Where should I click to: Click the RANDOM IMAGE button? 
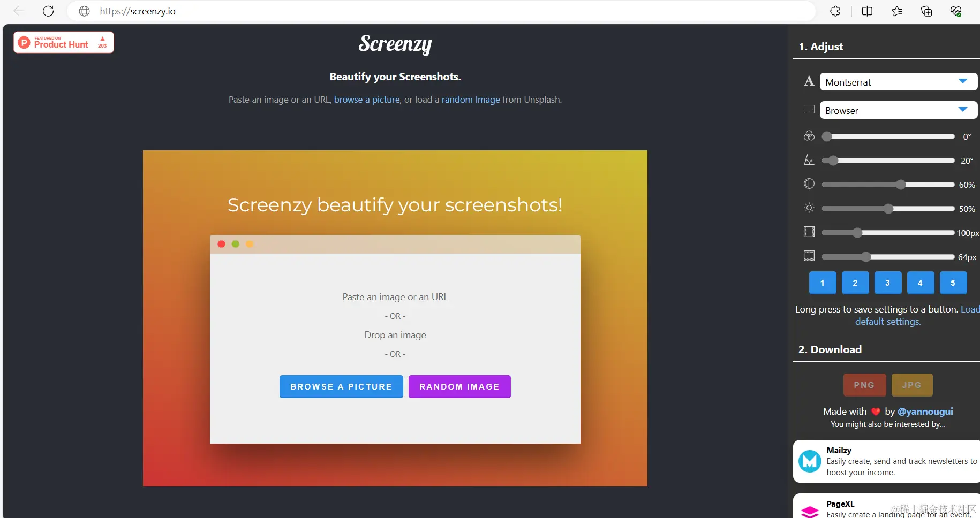click(x=459, y=386)
